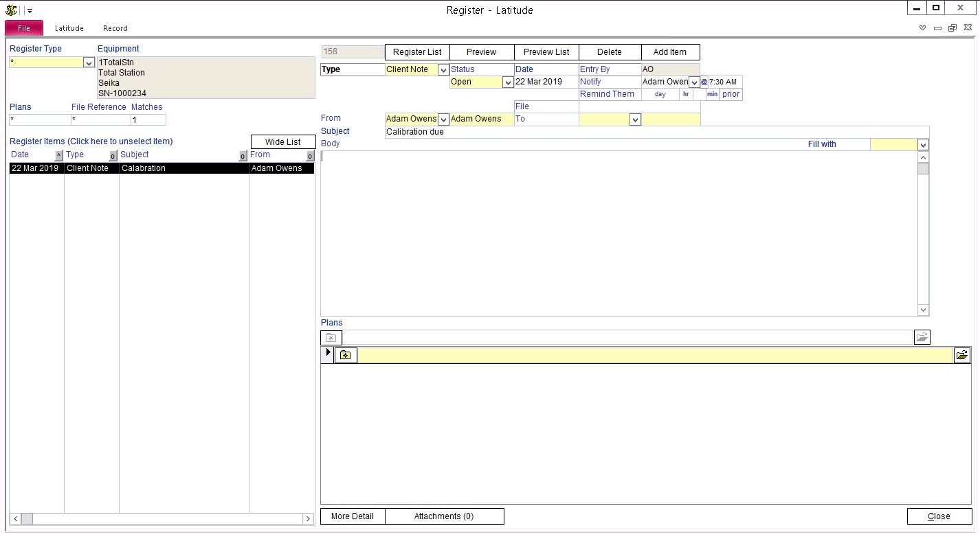Screen dimensions: 980x537
Task: Open the File menu tab
Action: click(x=24, y=28)
